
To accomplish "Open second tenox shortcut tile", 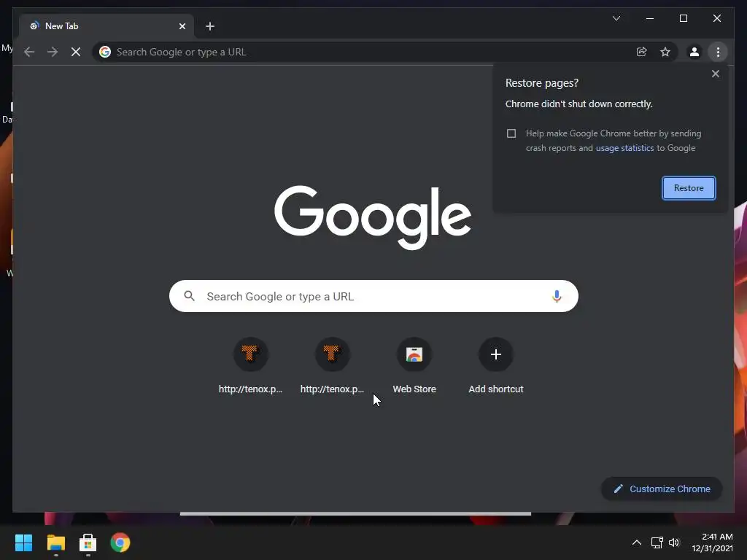I will coord(332,366).
